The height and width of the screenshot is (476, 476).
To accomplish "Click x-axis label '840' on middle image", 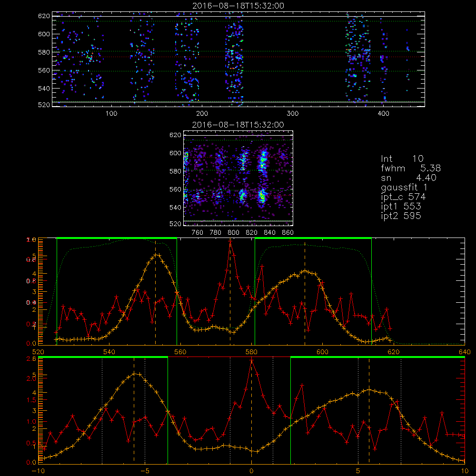I will pos(270,233).
